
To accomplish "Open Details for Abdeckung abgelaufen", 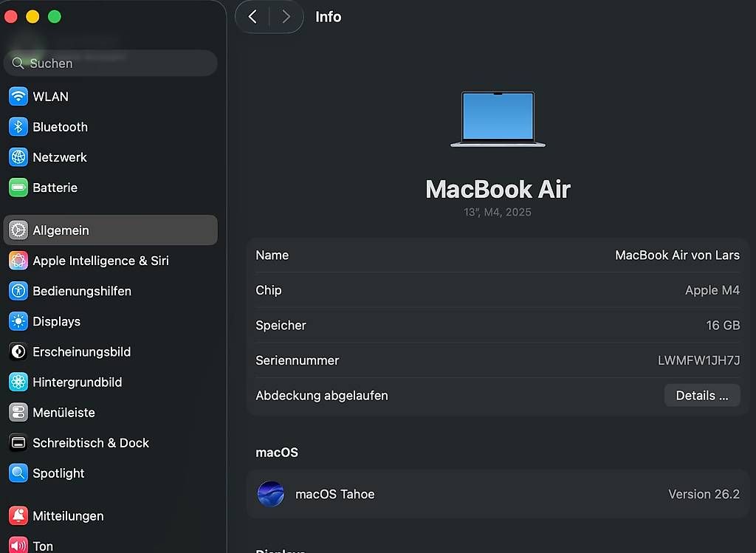I will (702, 395).
